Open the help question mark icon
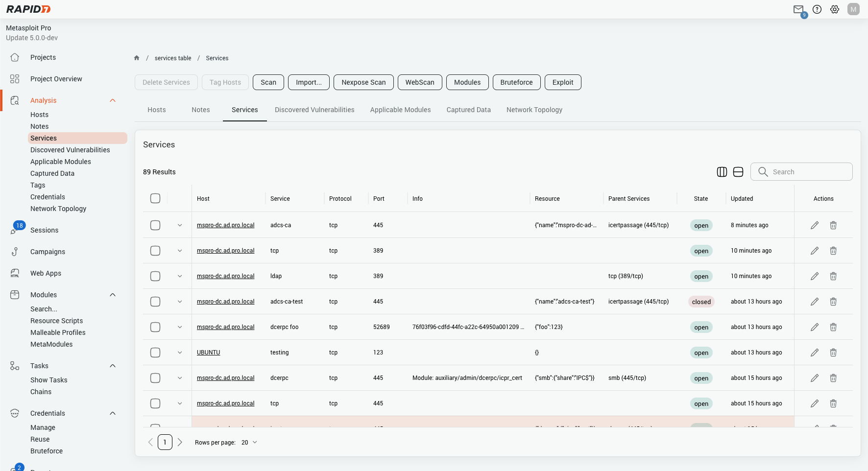Screen dimensions: 868x471 click(x=817, y=9)
